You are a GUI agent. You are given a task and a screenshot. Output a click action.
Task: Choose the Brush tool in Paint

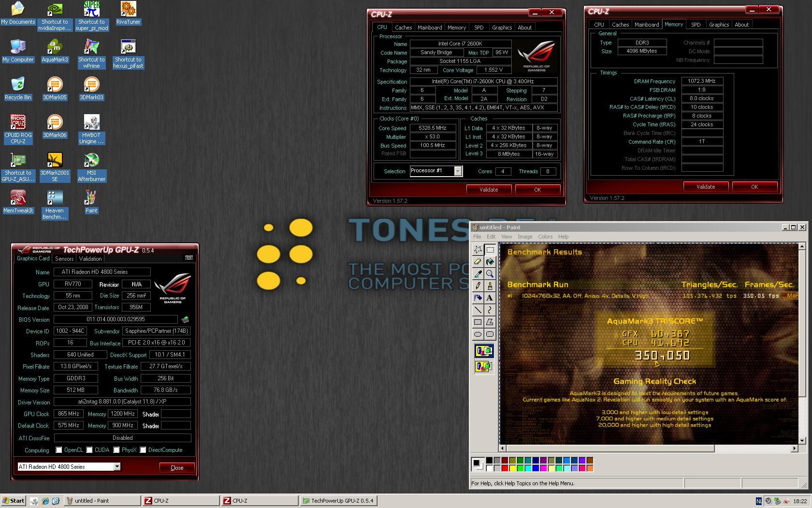point(490,286)
